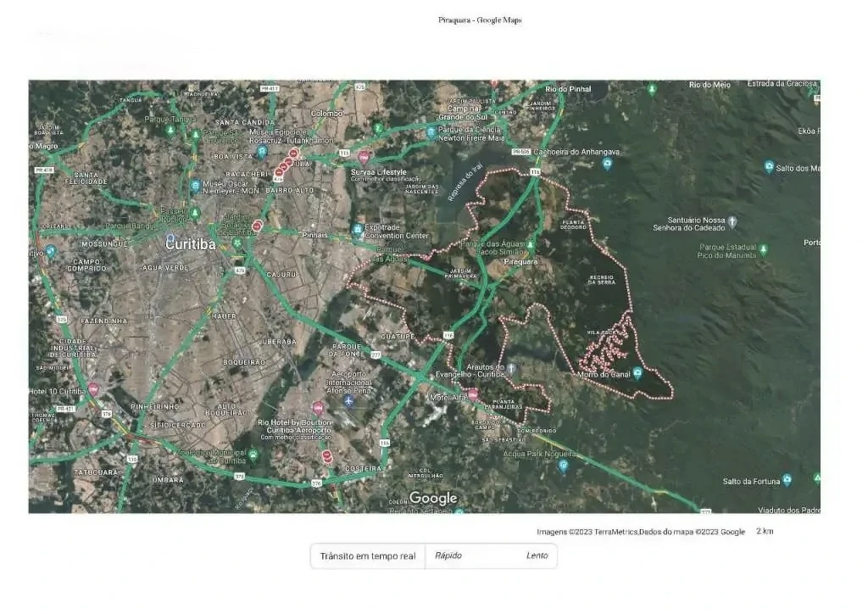Select the Cajuru neighborhood label
The height and width of the screenshot is (614, 868).
[281, 275]
